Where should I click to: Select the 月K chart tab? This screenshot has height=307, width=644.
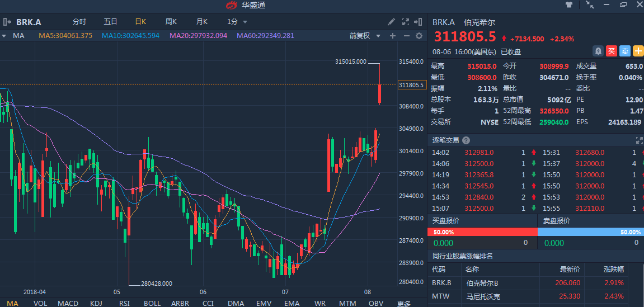click(x=201, y=22)
